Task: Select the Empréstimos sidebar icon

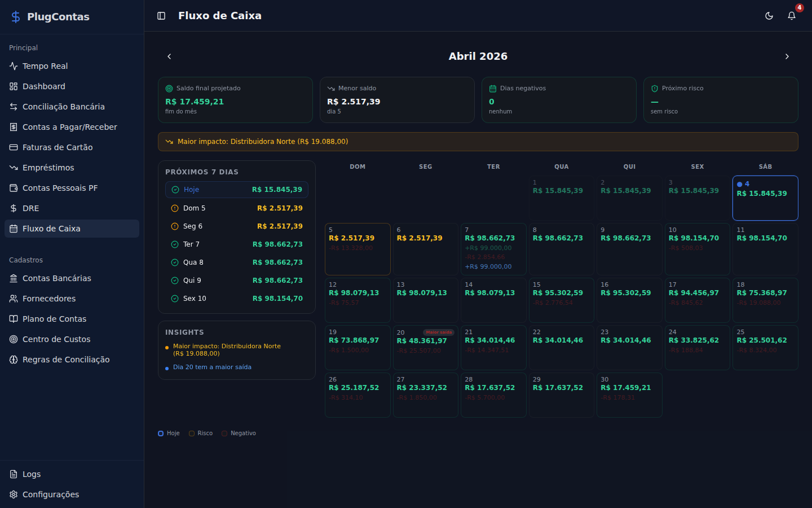Action: click(12, 167)
